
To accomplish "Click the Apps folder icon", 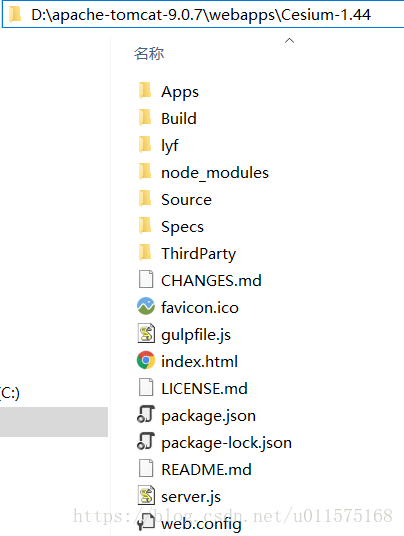I will [x=145, y=91].
